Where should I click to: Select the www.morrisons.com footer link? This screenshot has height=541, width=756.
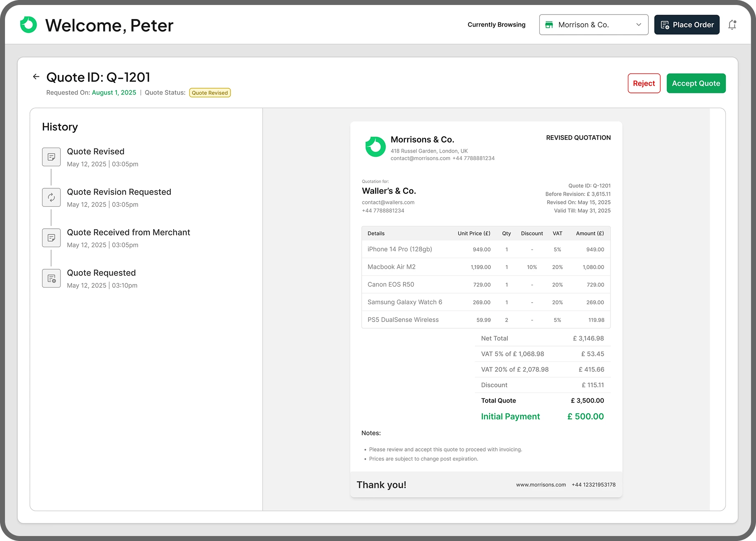541,484
